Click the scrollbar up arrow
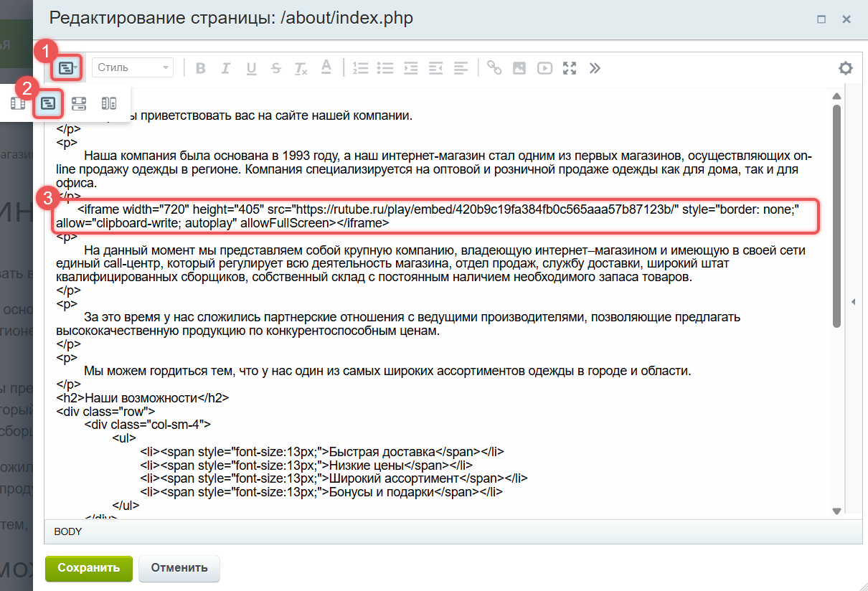 pos(836,96)
